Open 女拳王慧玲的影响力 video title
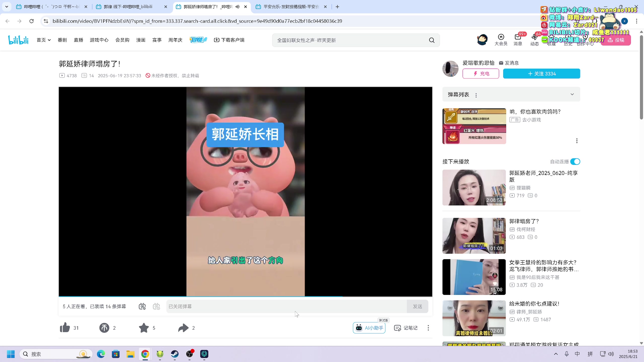The width and height of the screenshot is (644, 362). pyautogui.click(x=544, y=266)
